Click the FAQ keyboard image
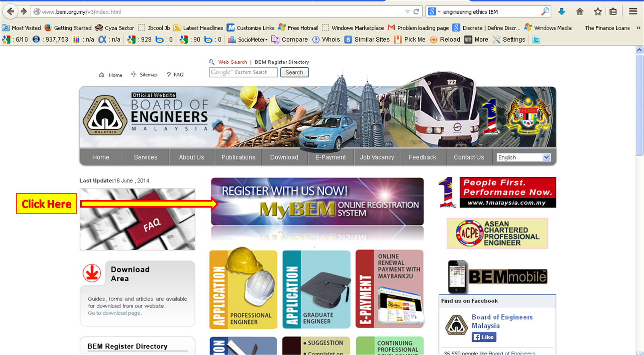This screenshot has width=644, height=355. (137, 219)
